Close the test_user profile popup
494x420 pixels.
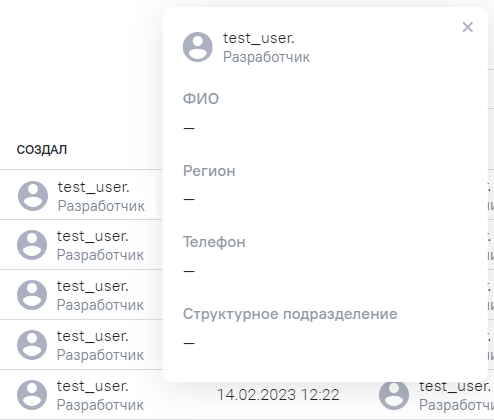pos(468,27)
